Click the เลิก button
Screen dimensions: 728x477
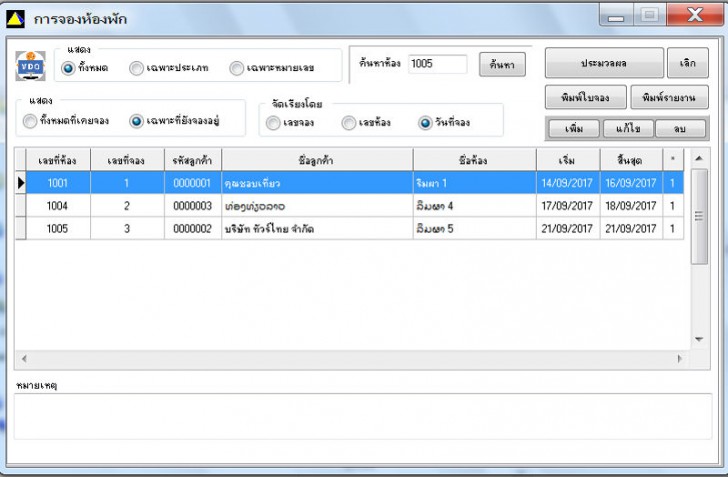point(688,63)
